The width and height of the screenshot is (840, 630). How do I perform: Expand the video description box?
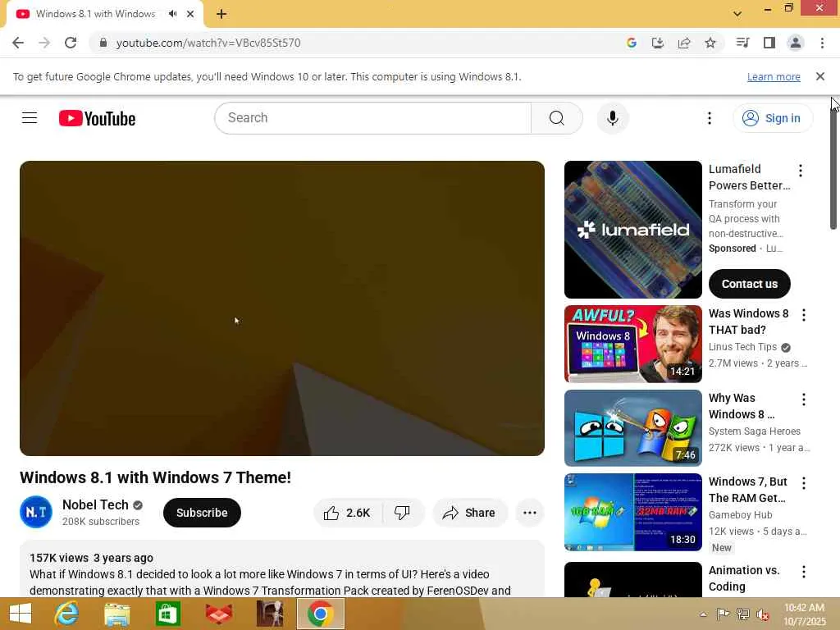[282, 571]
